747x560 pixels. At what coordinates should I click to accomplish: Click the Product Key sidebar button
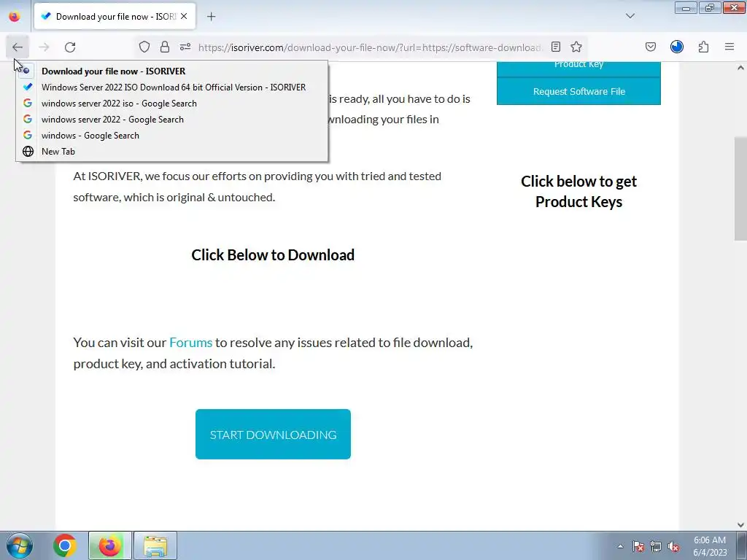pos(578,68)
